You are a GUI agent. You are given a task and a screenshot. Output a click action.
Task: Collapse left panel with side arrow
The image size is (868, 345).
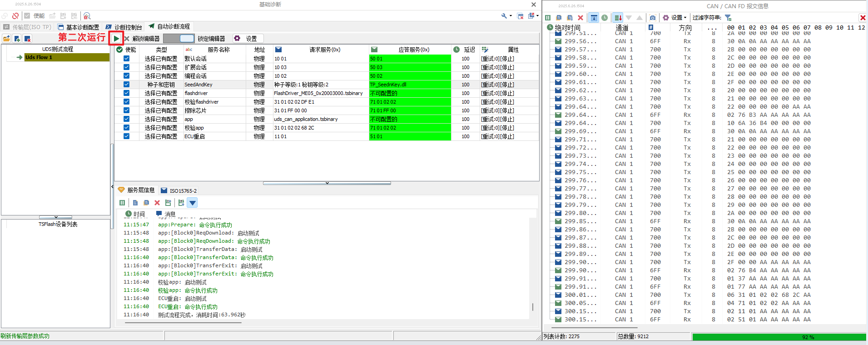[112, 187]
